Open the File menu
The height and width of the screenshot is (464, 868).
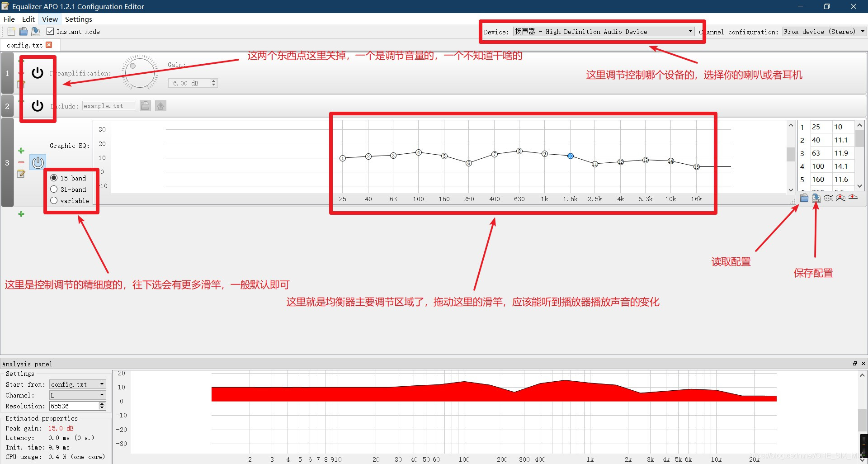pos(9,19)
